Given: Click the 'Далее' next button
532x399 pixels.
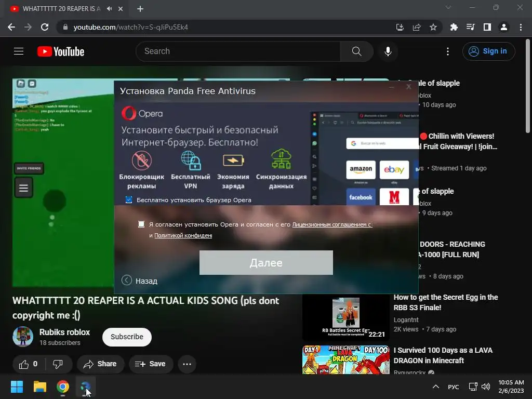Looking at the screenshot, I should click(x=266, y=262).
